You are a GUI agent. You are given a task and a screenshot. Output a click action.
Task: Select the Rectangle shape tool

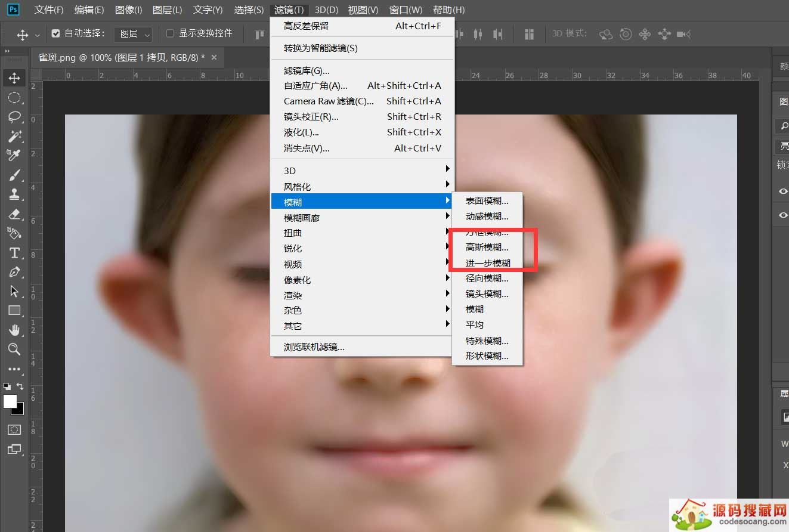click(14, 310)
